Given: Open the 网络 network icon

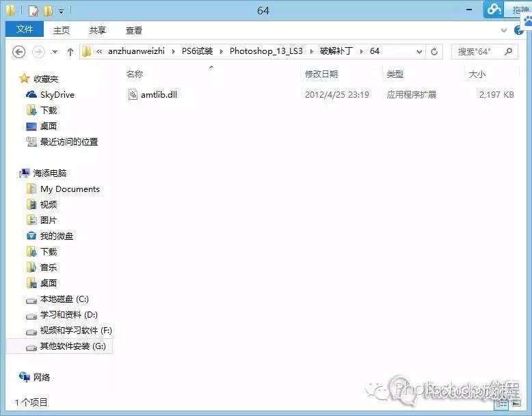Looking at the screenshot, I should pyautogui.click(x=25, y=377).
